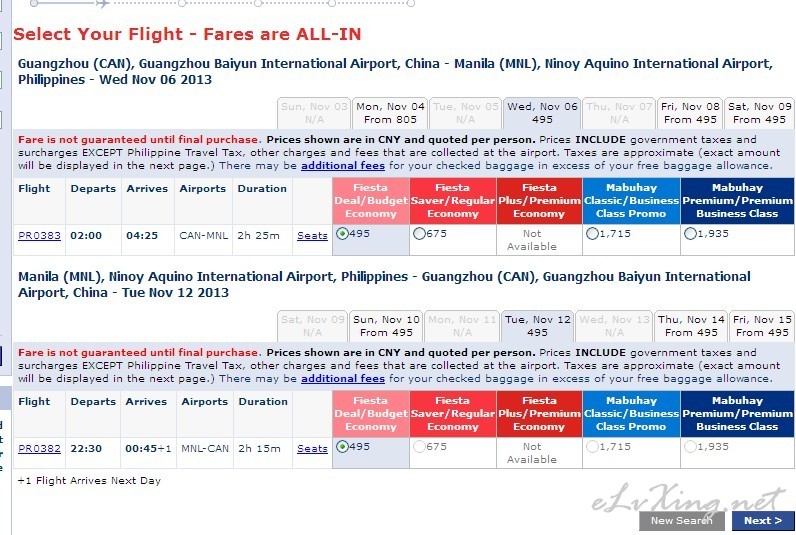
Task: Select the Wed, Nov 06 date tab
Action: [x=542, y=113]
